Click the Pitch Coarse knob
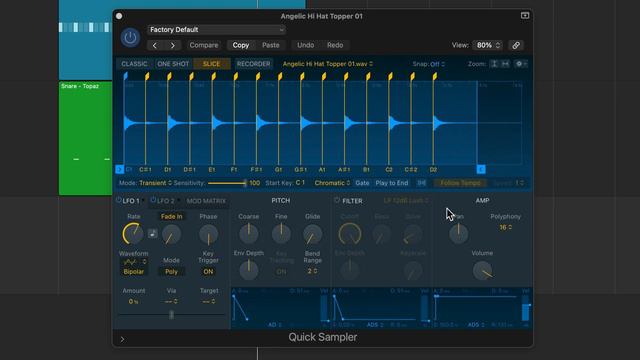This screenshot has height=360, width=640. [x=249, y=234]
